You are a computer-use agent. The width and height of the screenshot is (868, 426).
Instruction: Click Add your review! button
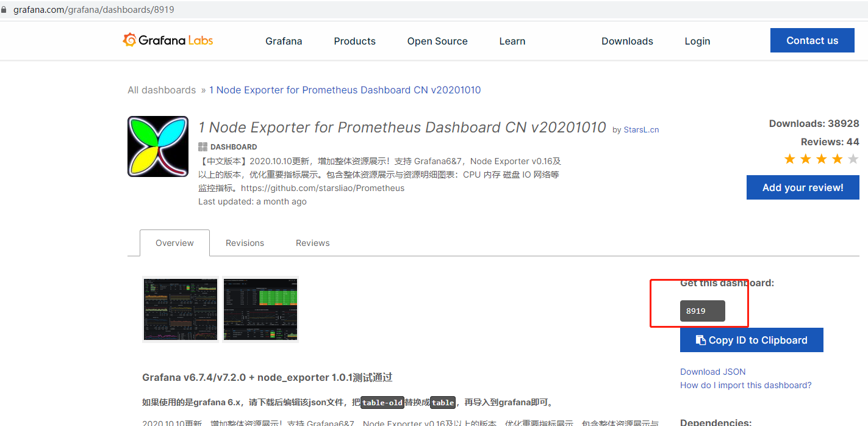(x=803, y=187)
